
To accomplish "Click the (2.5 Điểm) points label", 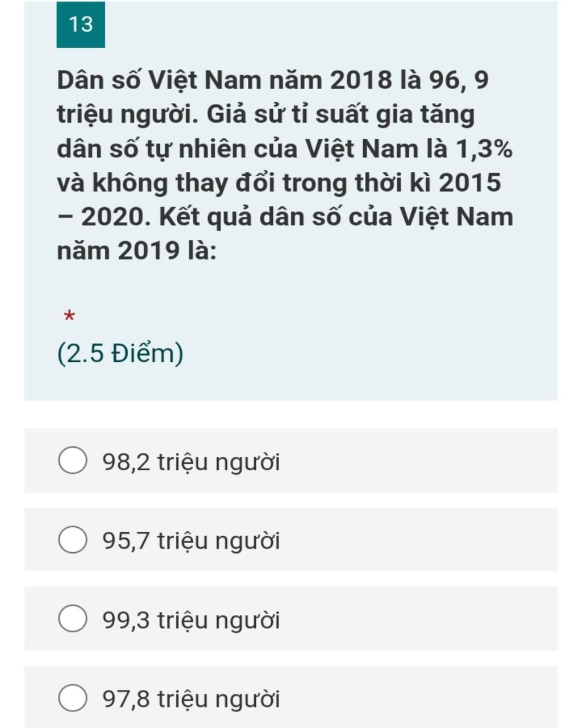I will point(120,353).
